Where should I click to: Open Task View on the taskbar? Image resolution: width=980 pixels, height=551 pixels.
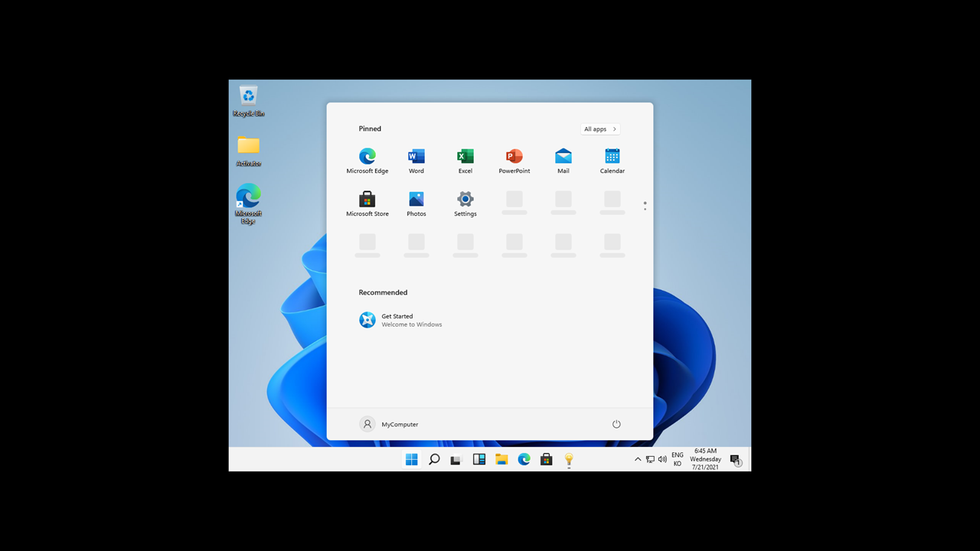(x=456, y=459)
